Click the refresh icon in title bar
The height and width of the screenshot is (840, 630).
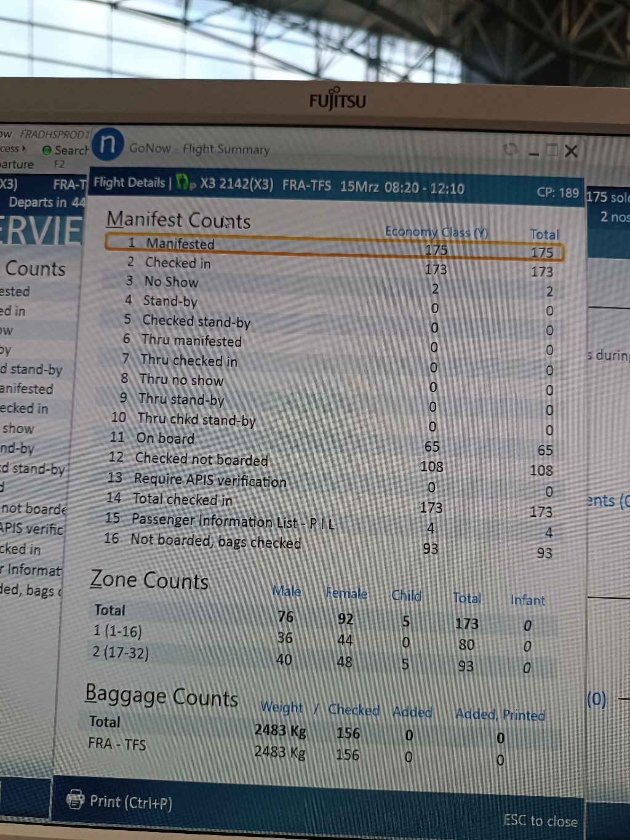tap(509, 150)
